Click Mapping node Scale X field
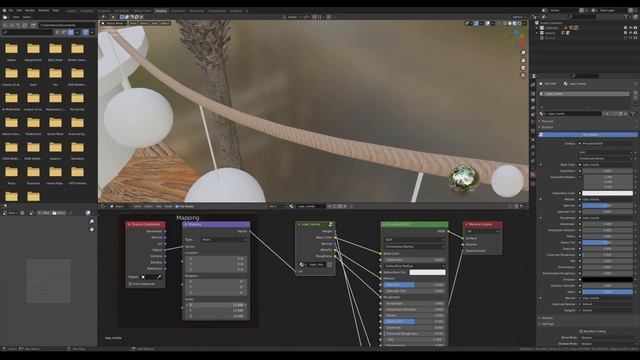 pyautogui.click(x=216, y=305)
